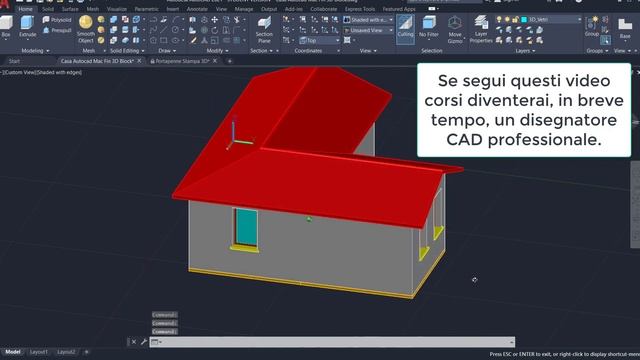The image size is (640, 360).
Task: Open the 3D_tetti layer dropdown
Action: pos(579,19)
